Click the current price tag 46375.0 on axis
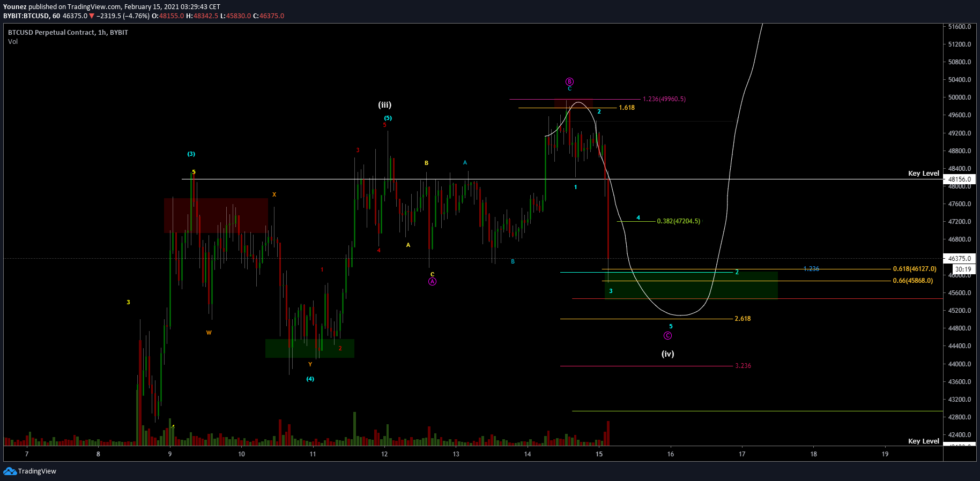This screenshot has height=481, width=980. (x=960, y=259)
